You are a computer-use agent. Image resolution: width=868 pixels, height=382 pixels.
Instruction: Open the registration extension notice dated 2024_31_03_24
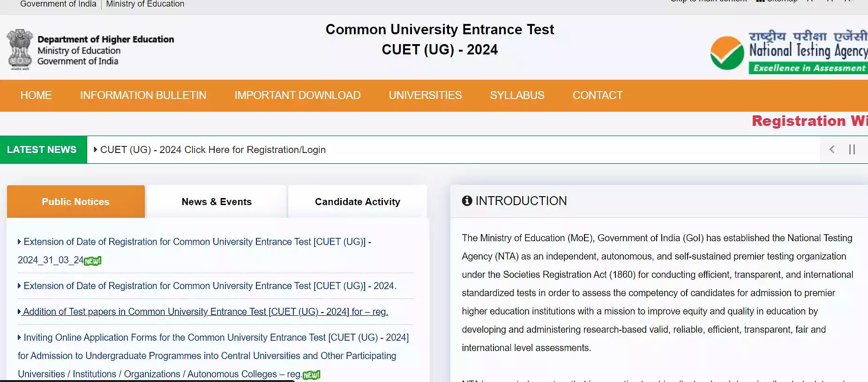click(195, 251)
